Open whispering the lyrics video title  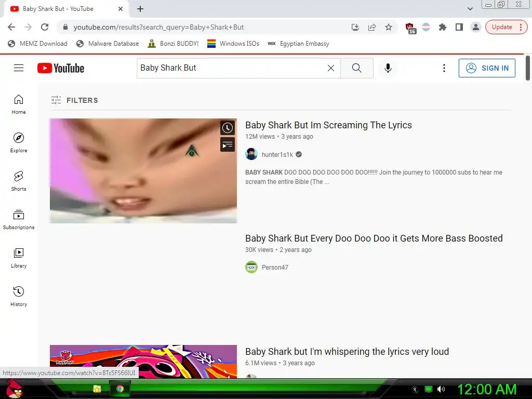pyautogui.click(x=347, y=352)
